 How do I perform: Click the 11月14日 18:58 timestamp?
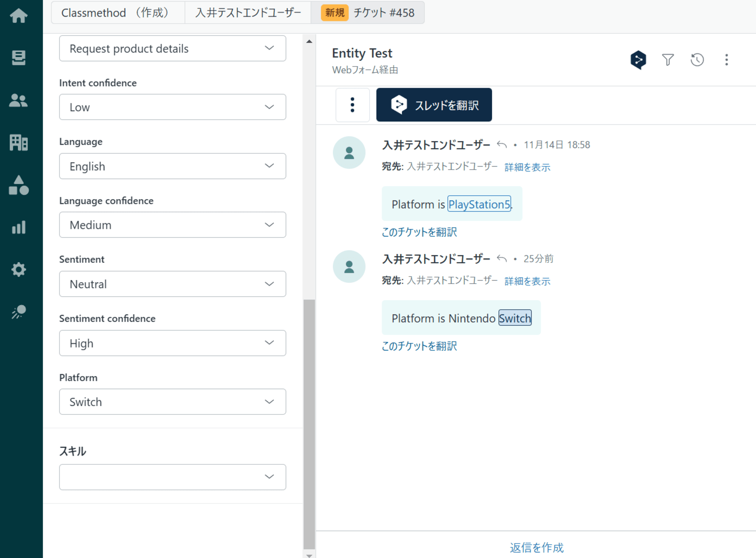pos(557,145)
